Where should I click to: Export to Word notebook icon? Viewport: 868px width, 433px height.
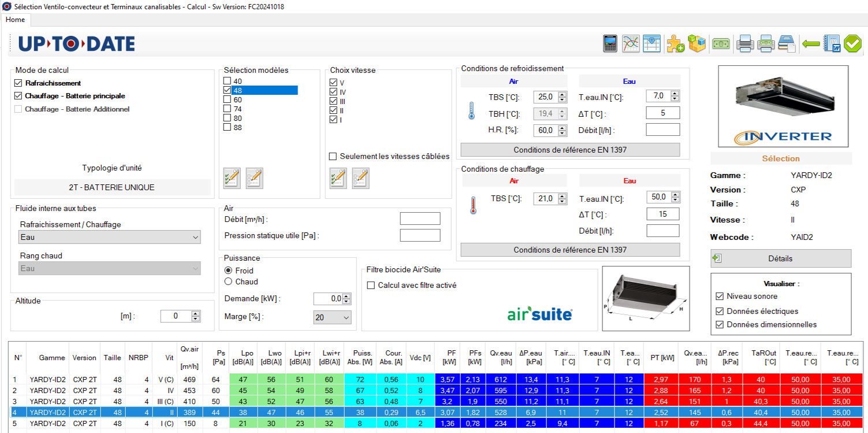832,44
